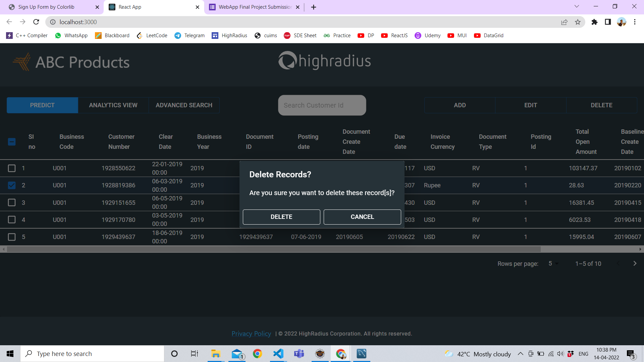The height and width of the screenshot is (362, 644).
Task: Open the Telegram bookmark
Action: coord(189,35)
